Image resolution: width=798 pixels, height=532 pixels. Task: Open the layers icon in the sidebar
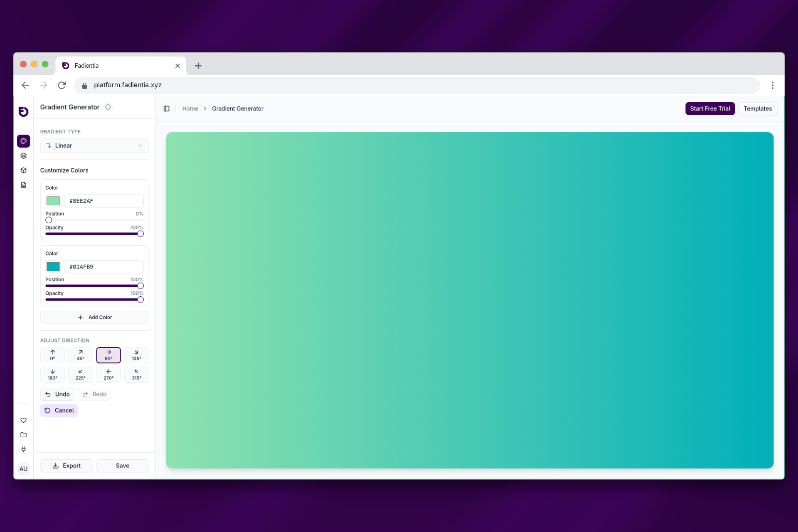point(23,156)
